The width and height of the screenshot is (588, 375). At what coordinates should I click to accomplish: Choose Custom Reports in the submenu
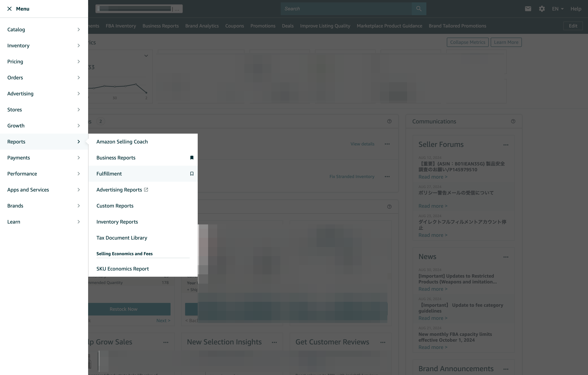[143, 206]
